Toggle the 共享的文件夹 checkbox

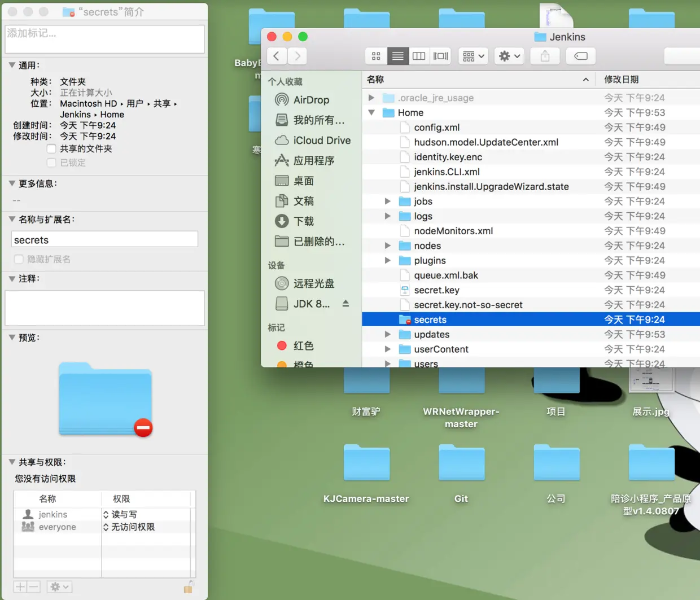click(x=51, y=148)
